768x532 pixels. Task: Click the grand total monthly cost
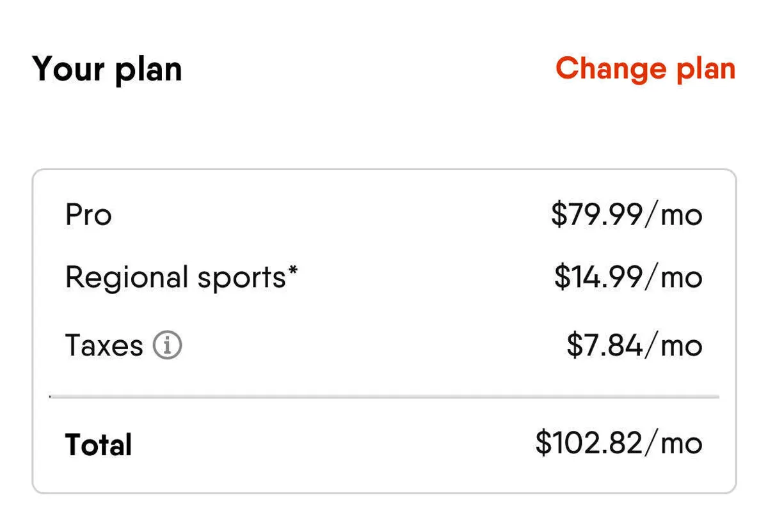click(x=619, y=443)
